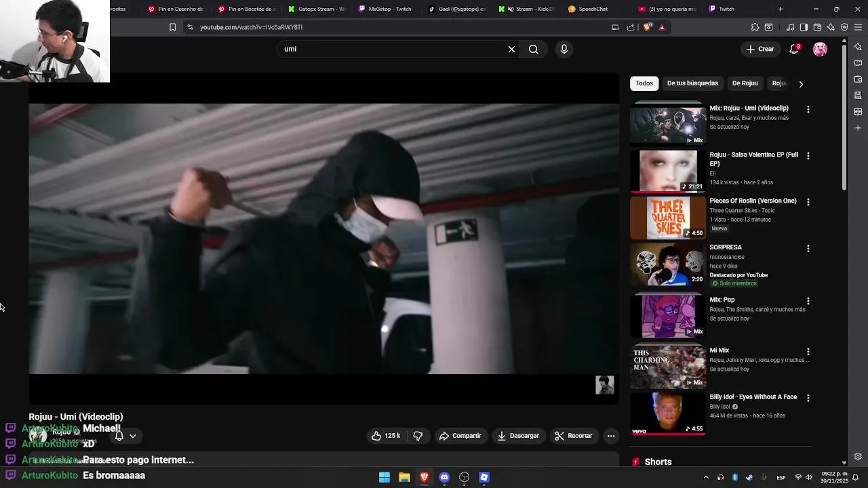Screen dimensions: 868x488
Task: Open YouTube notifications bell
Action: [x=794, y=49]
